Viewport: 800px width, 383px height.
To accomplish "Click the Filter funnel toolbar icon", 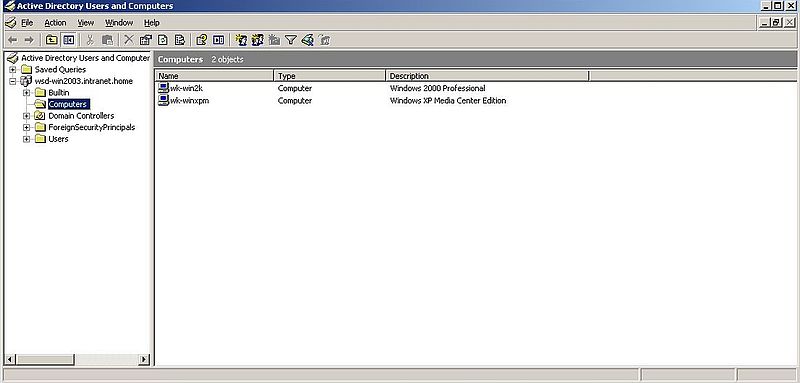I will (291, 40).
